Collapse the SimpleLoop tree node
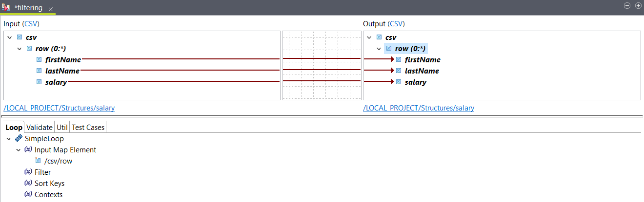 (8, 139)
